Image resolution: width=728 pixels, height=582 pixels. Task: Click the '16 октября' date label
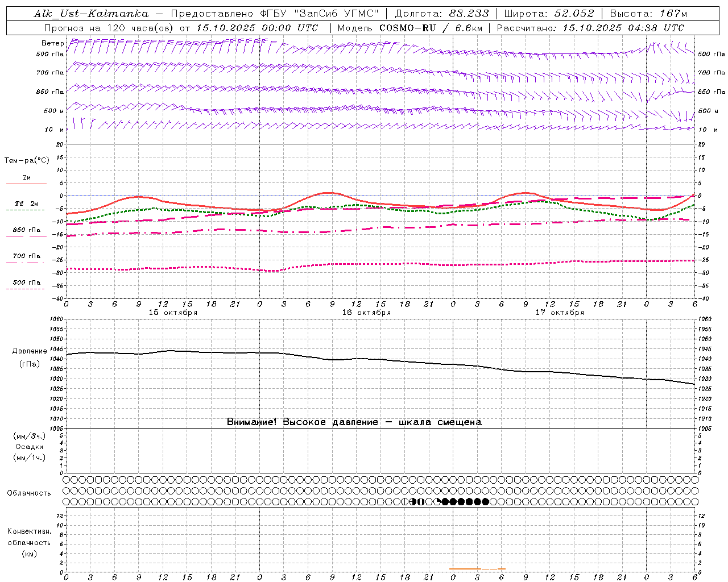point(366,313)
